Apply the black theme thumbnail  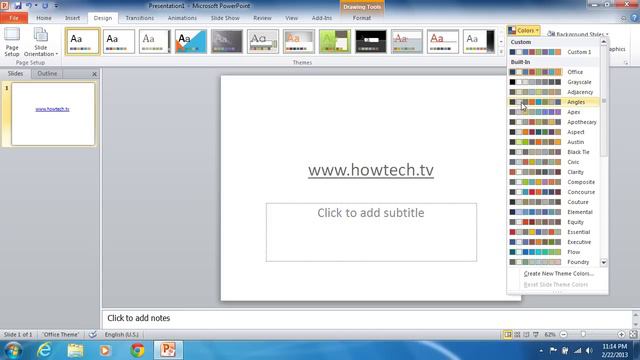tap(371, 41)
